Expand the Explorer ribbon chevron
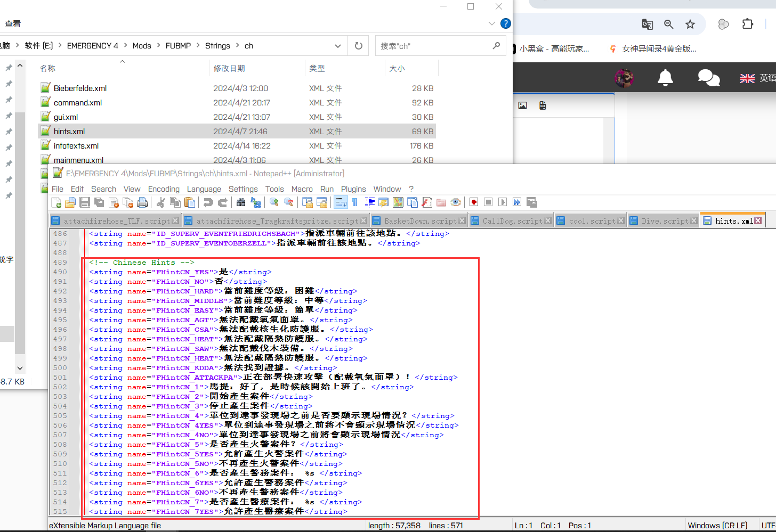The width and height of the screenshot is (776, 532). pyautogui.click(x=491, y=23)
